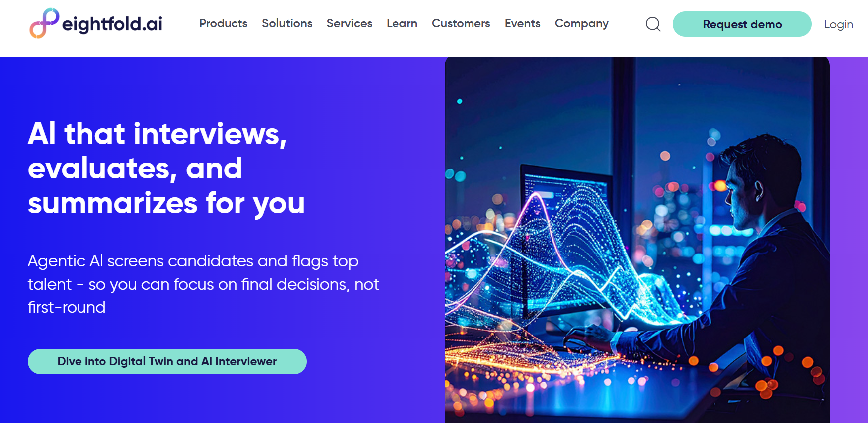Open the Solutions menu
The width and height of the screenshot is (868, 423).
pos(287,23)
